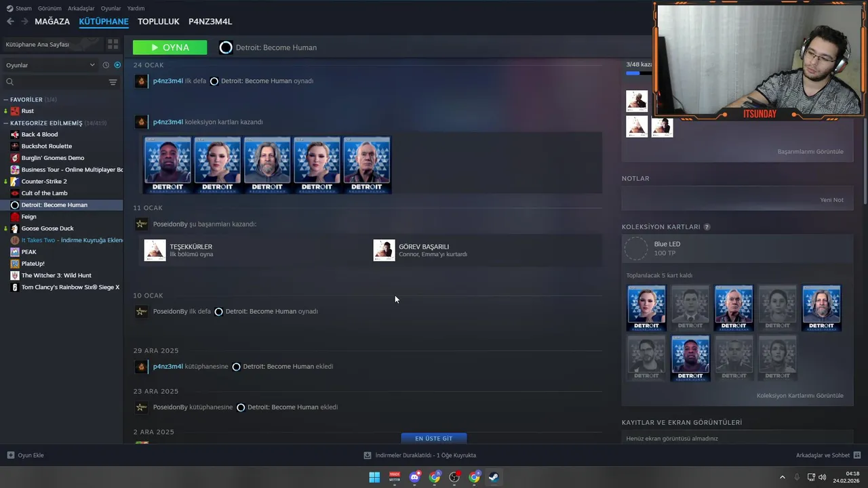Open Windows Start button
This screenshot has height=488, width=868.
tap(374, 477)
